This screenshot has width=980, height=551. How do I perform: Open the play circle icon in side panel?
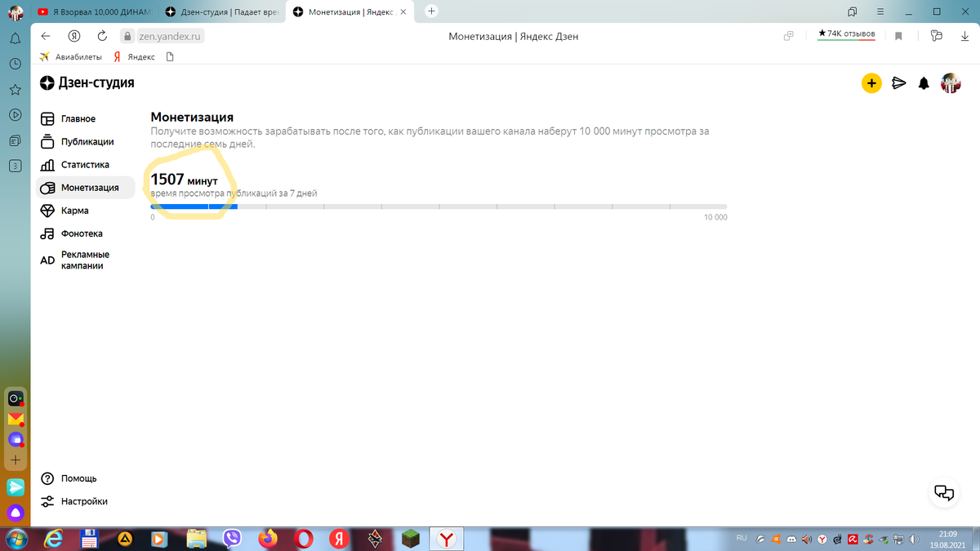pos(15,115)
